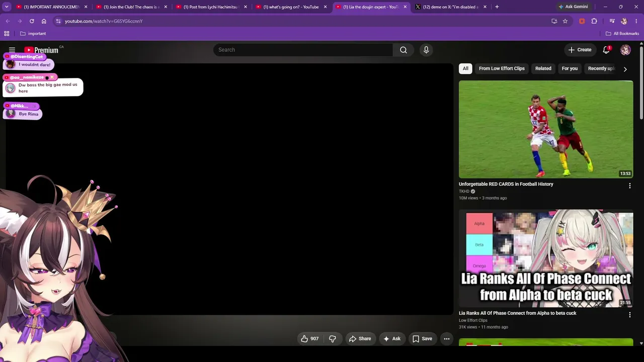Close the Lychi Hachimitsu post tab
This screenshot has height=362, width=644.
pos(246,7)
